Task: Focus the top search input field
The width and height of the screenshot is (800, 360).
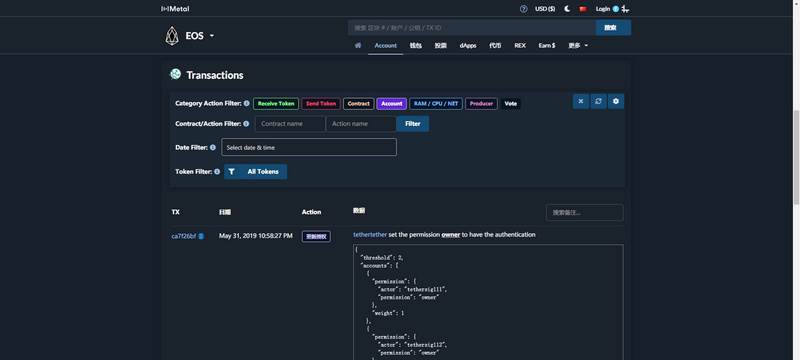Action: pyautogui.click(x=472, y=28)
